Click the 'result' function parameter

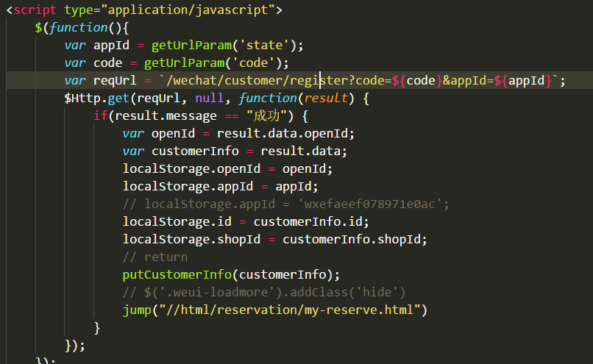tap(326, 99)
